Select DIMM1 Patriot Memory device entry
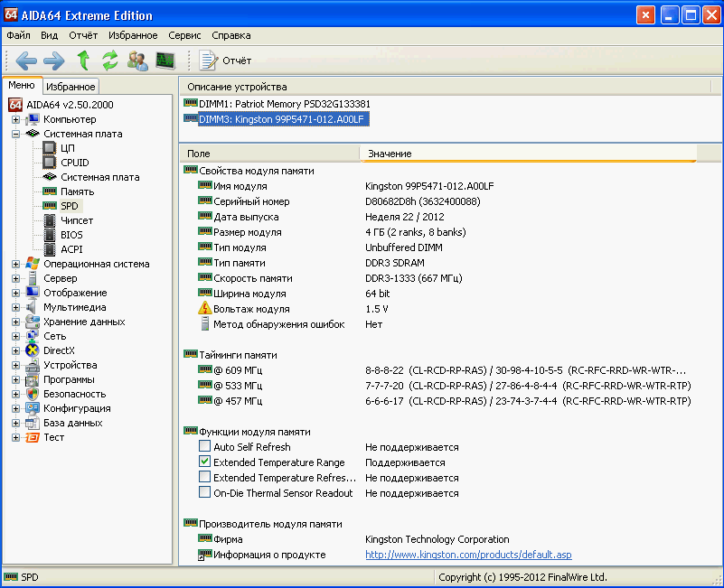This screenshot has width=724, height=588. (283, 104)
